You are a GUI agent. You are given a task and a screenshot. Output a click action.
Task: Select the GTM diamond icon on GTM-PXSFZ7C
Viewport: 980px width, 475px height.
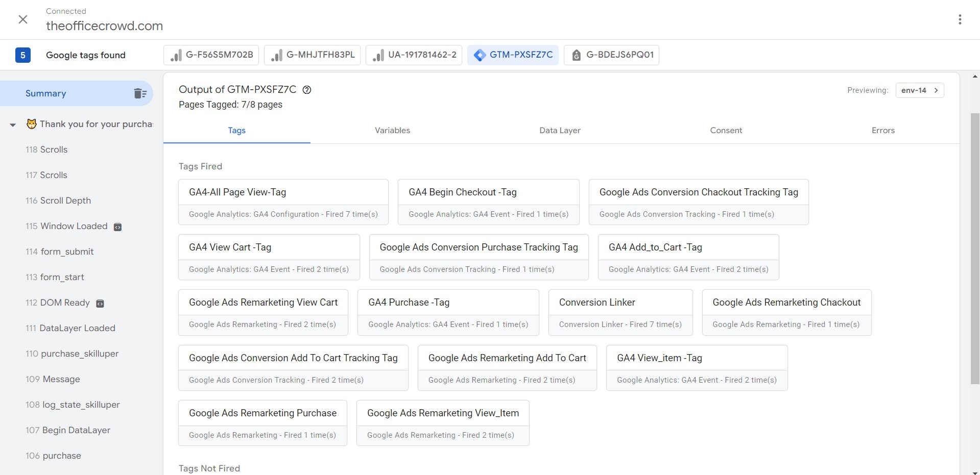479,55
